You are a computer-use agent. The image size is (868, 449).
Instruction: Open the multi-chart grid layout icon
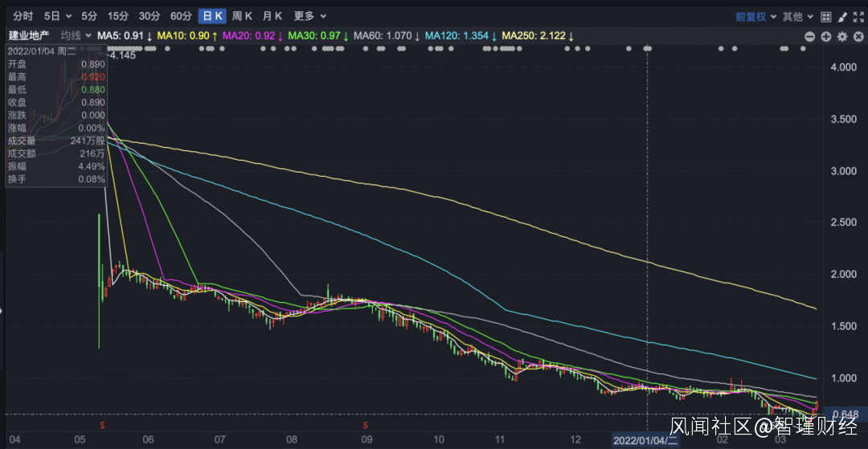click(x=826, y=17)
